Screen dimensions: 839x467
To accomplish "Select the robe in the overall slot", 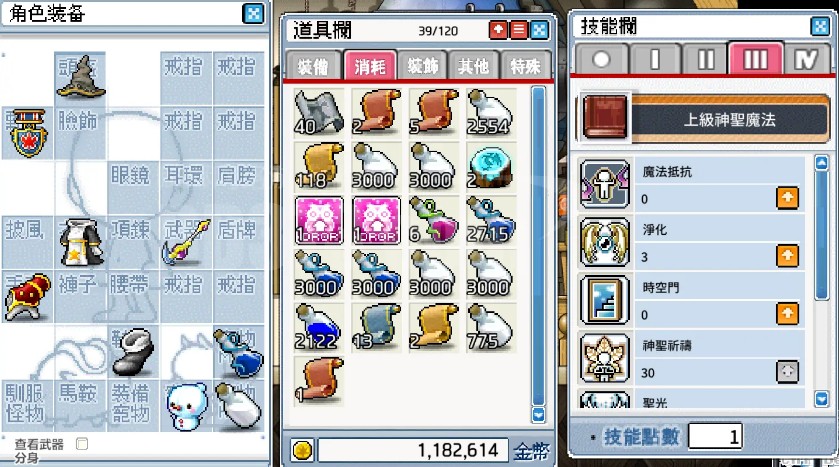I will coord(80,243).
